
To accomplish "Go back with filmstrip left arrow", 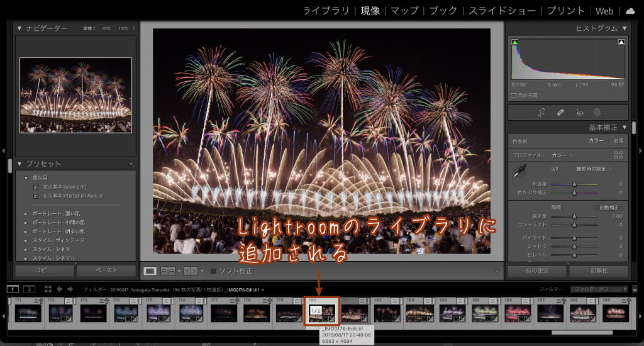I will tap(60, 289).
